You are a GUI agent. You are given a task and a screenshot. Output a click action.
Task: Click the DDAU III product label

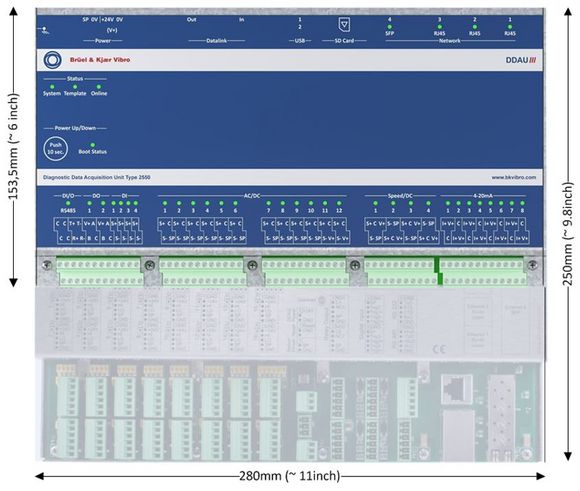[x=521, y=60]
